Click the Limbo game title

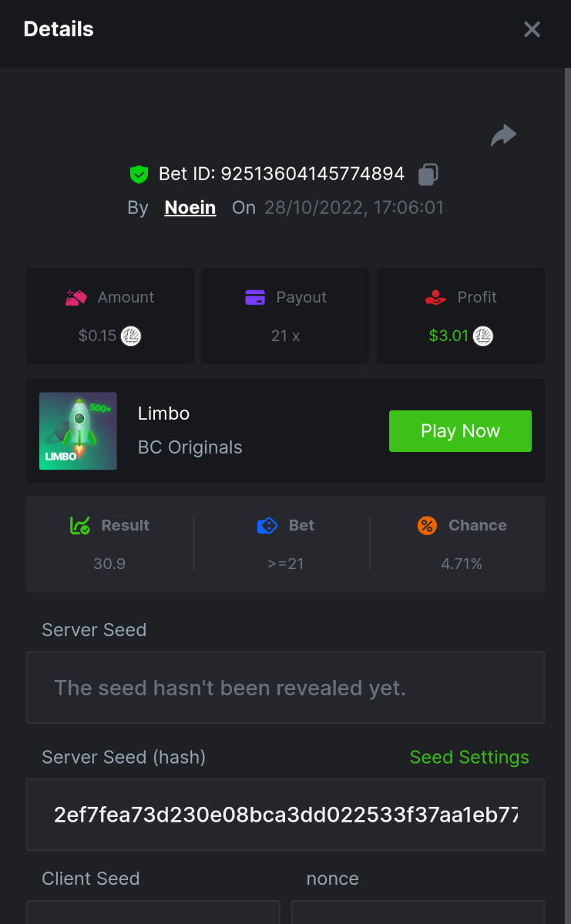point(163,413)
